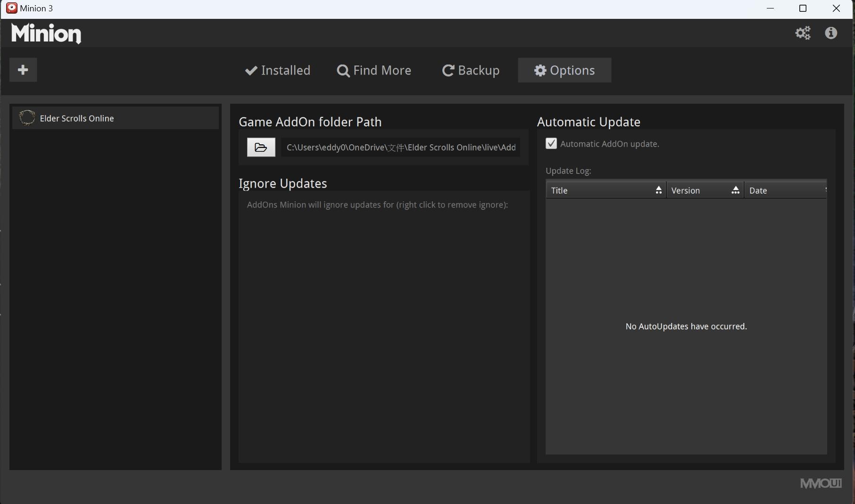Click the 'Automatic Update' heading
Screen dimensions: 855x504
point(589,122)
